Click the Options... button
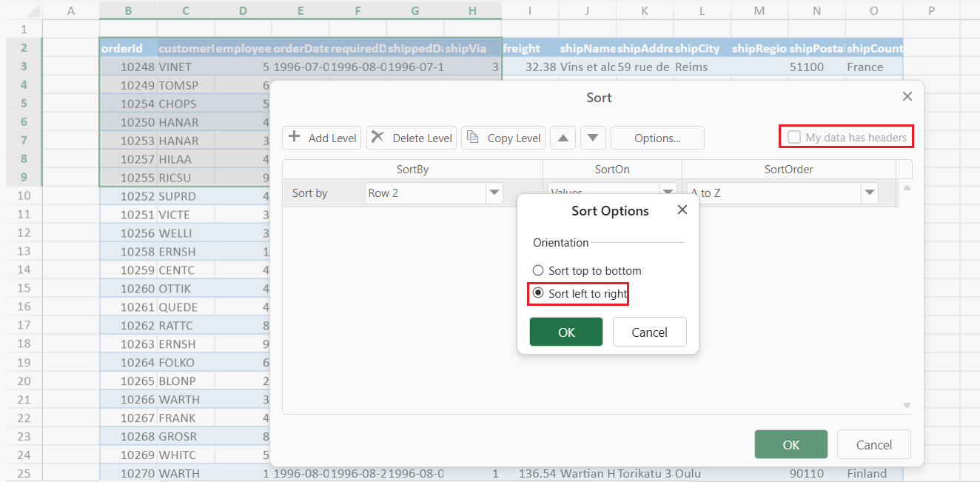Screen dimensions: 980x482 tap(657, 138)
